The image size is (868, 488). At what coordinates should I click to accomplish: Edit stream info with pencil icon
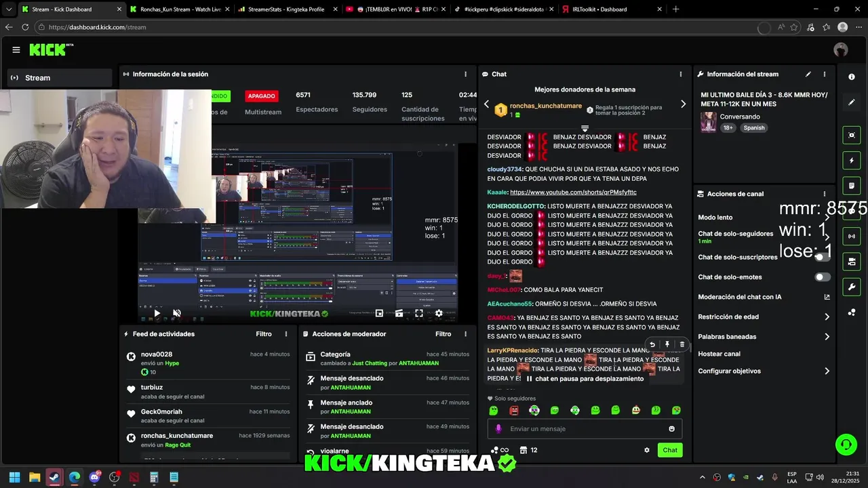pyautogui.click(x=808, y=74)
